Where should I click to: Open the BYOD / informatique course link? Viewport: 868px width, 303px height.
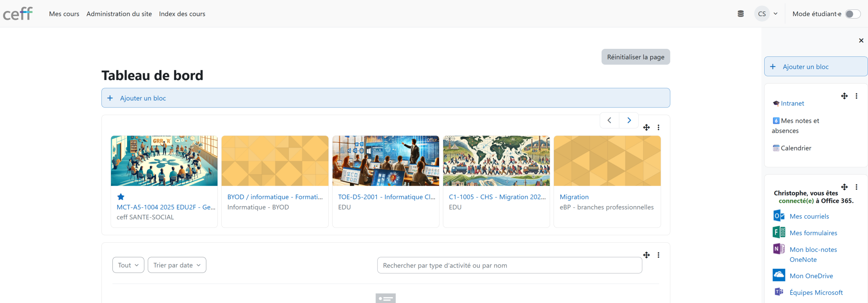[275, 197]
